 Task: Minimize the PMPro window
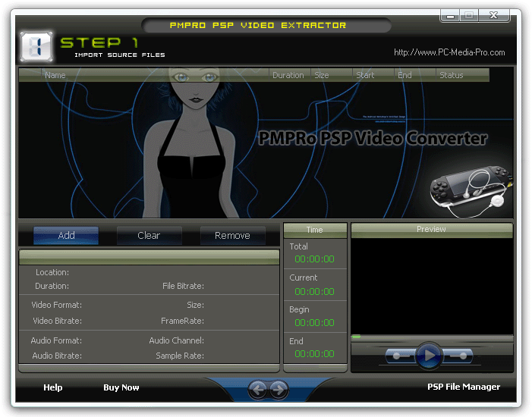450,16
